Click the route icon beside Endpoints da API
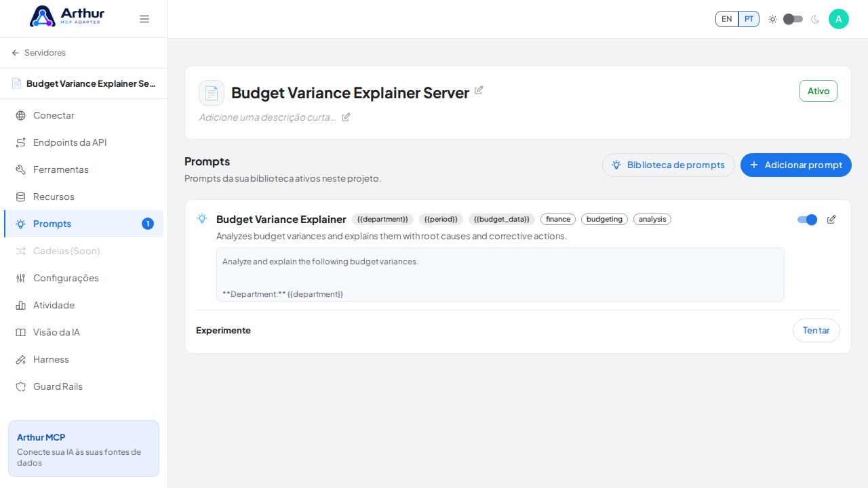The image size is (868, 488). point(20,142)
